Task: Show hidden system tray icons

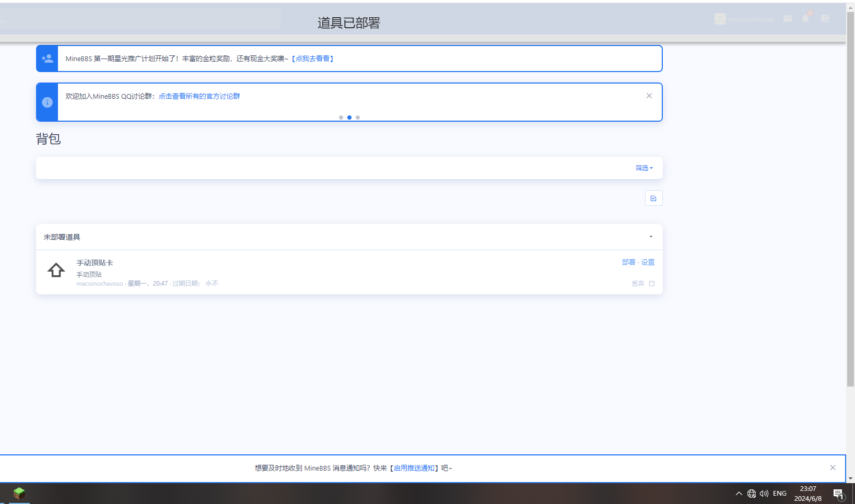Action: pos(739,494)
